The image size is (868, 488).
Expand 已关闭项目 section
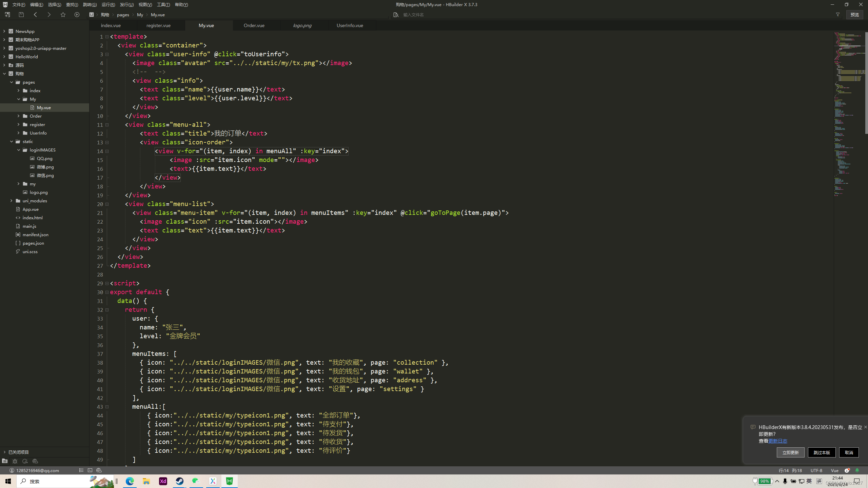(4, 452)
